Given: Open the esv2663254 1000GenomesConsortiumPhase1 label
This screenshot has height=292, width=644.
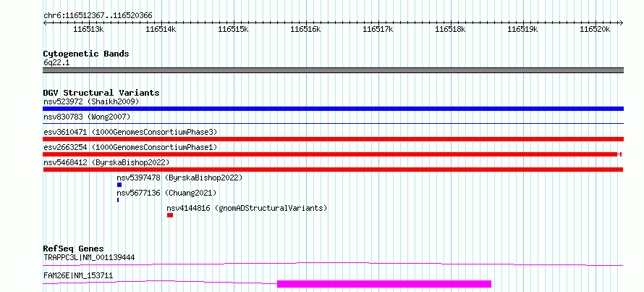Looking at the screenshot, I should pyautogui.click(x=130, y=147).
